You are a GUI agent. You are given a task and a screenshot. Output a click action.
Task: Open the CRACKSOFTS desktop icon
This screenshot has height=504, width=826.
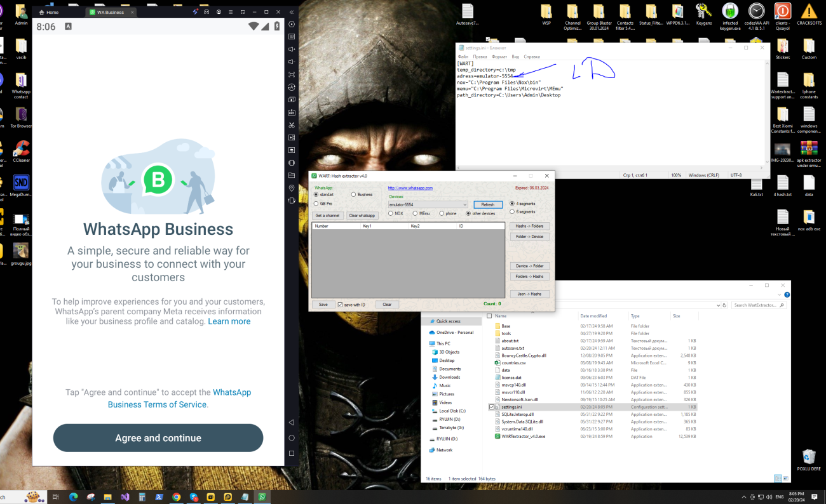(x=809, y=15)
